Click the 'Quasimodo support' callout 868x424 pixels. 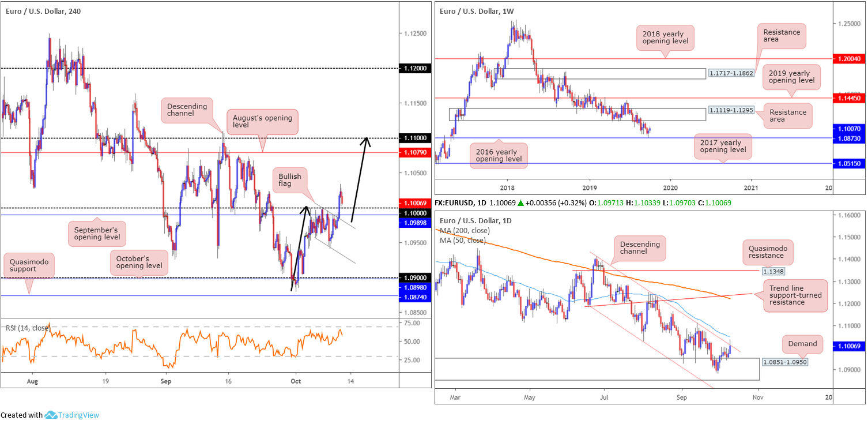point(29,265)
